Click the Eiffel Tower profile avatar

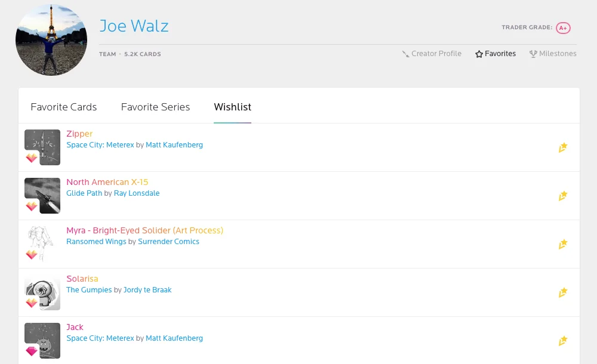[x=51, y=40]
